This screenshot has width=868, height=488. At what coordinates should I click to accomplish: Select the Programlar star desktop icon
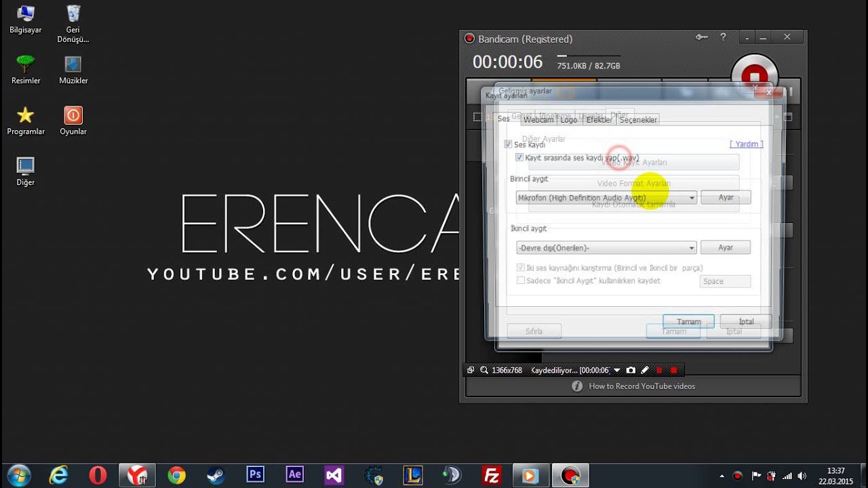(x=26, y=121)
